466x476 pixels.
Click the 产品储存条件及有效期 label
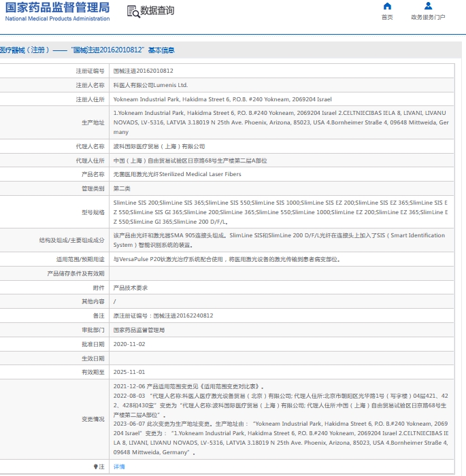(76, 273)
